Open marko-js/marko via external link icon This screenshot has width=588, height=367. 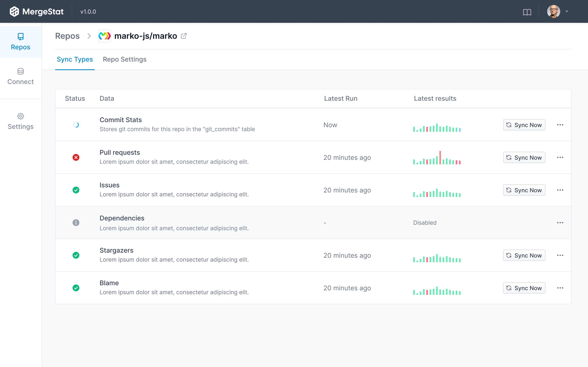[184, 36]
